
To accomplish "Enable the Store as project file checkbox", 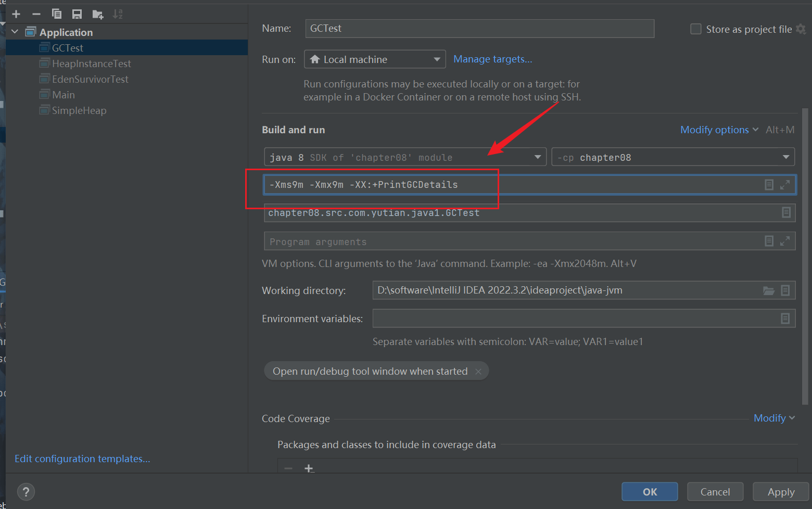I will click(695, 29).
